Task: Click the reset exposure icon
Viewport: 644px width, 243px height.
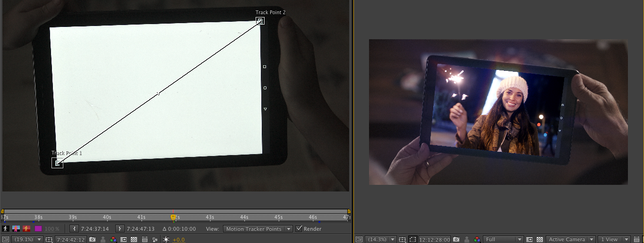Action: coord(166,240)
